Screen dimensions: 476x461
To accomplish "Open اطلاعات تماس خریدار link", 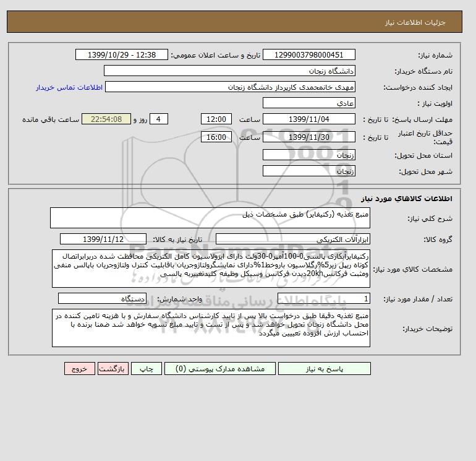I will pos(69,87).
